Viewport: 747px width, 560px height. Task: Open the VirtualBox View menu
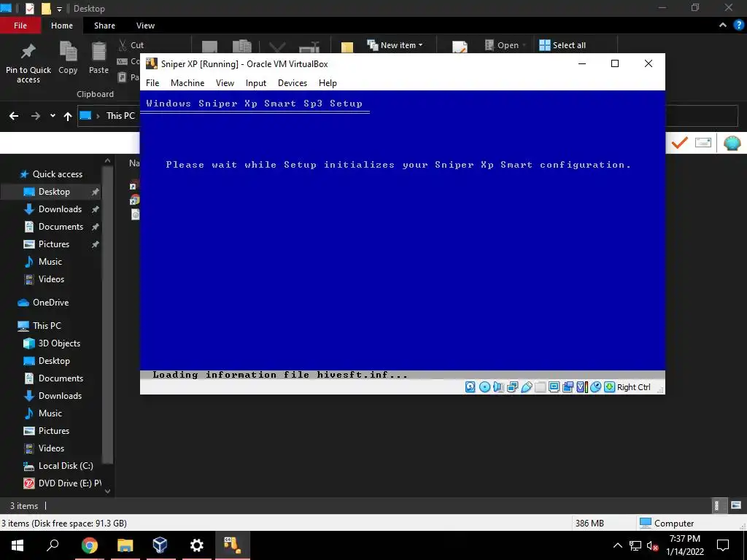coord(225,83)
